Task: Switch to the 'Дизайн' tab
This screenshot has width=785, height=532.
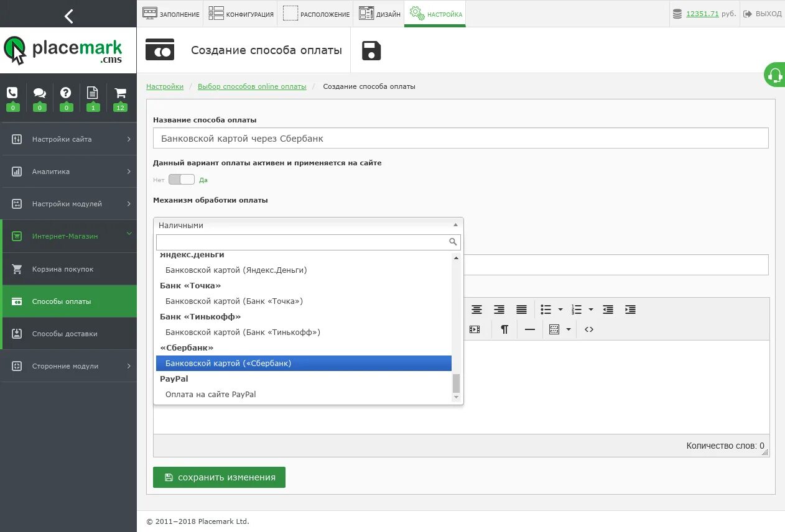Action: [379, 14]
